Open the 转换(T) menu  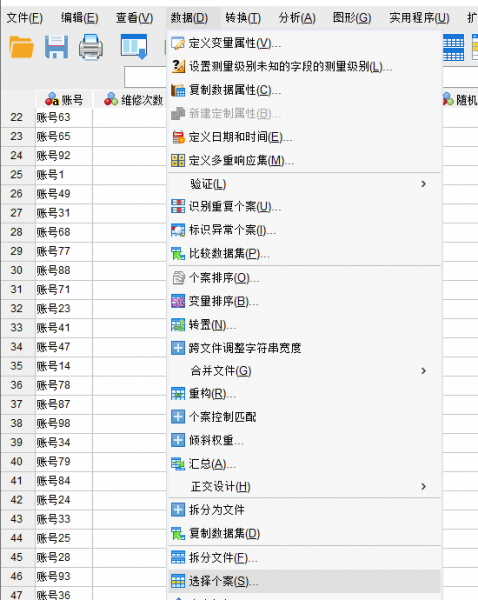click(243, 18)
